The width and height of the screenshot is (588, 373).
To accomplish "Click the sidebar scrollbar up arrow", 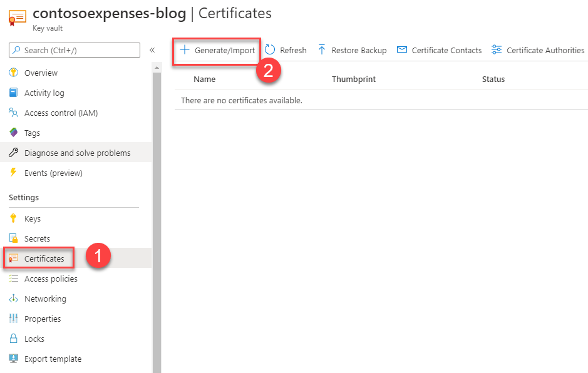I will [157, 68].
